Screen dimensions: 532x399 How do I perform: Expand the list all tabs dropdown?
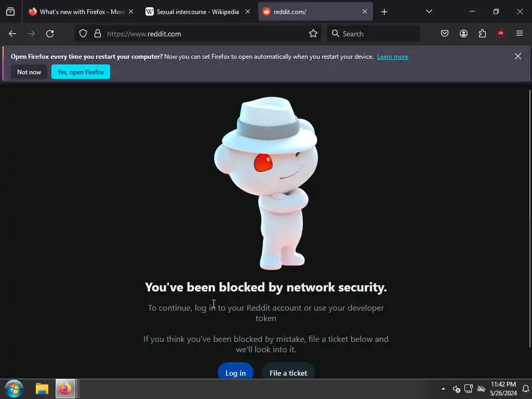point(429,12)
